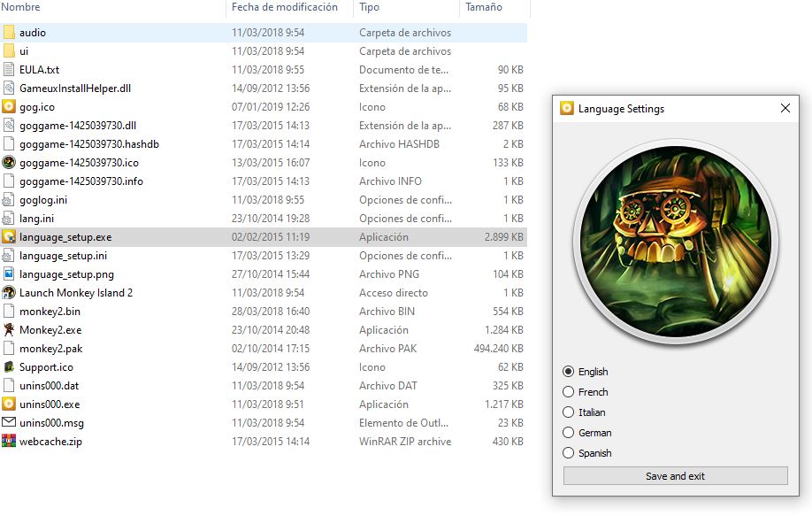Click the Launch Monkey Island 2 shortcut icon

[9, 293]
